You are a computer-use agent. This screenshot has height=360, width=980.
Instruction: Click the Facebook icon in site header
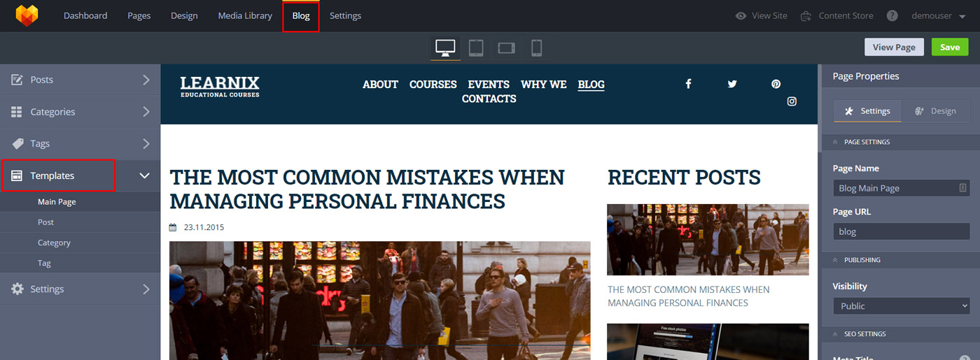click(x=688, y=84)
